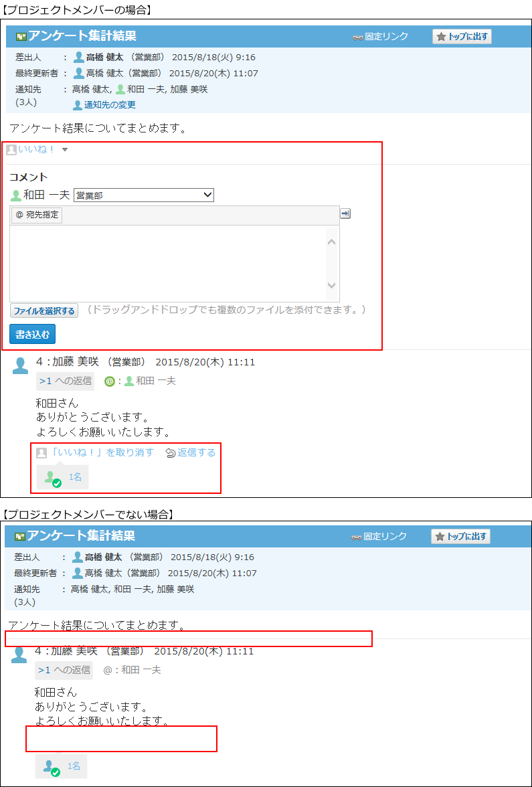Click the アンケート集計結果 title icon in the top panel

point(21,37)
